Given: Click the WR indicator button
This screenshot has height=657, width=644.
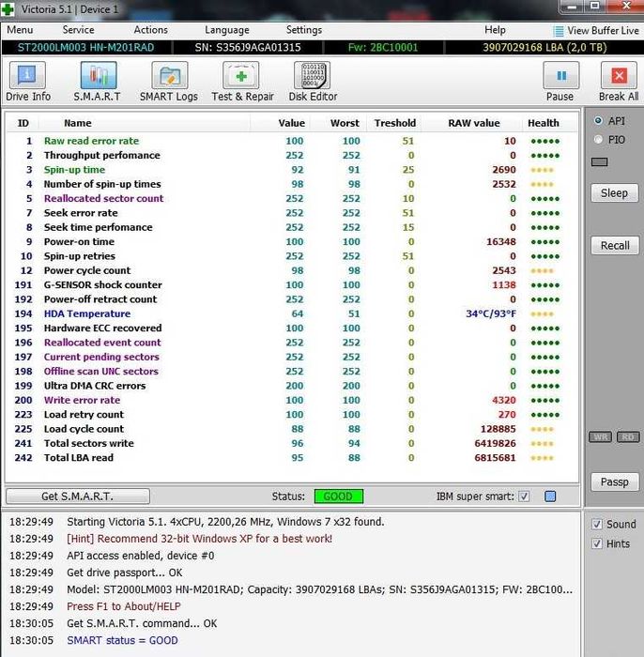Looking at the screenshot, I should click(x=601, y=437).
